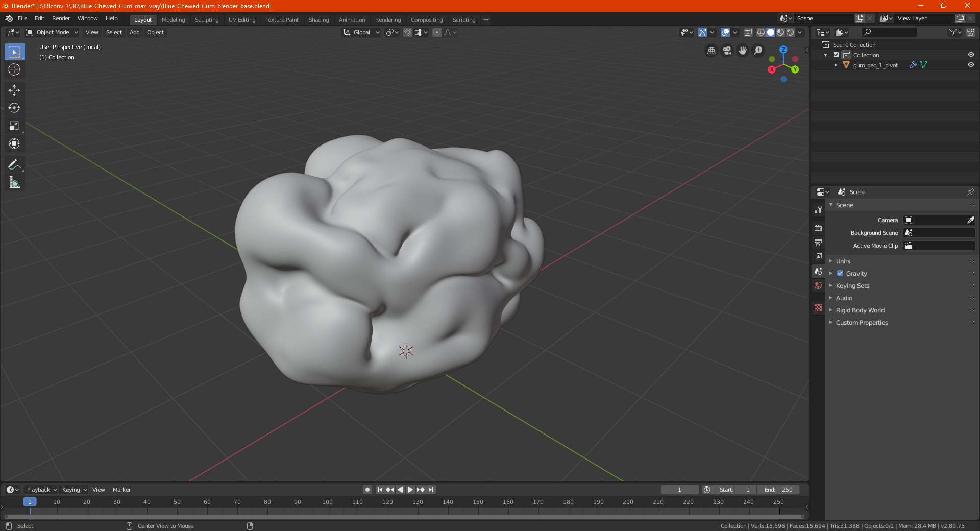The height and width of the screenshot is (531, 980).
Task: Expand the Audio panel
Action: [844, 298]
